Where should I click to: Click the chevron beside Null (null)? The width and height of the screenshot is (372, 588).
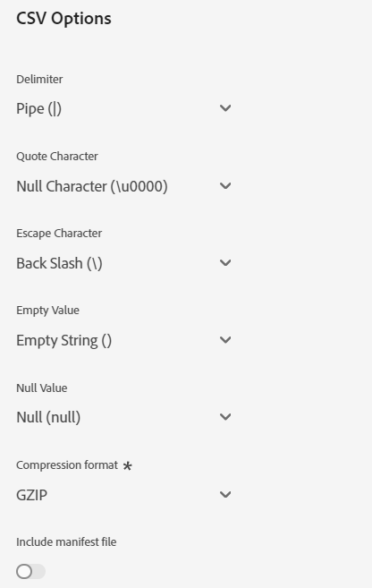click(225, 417)
